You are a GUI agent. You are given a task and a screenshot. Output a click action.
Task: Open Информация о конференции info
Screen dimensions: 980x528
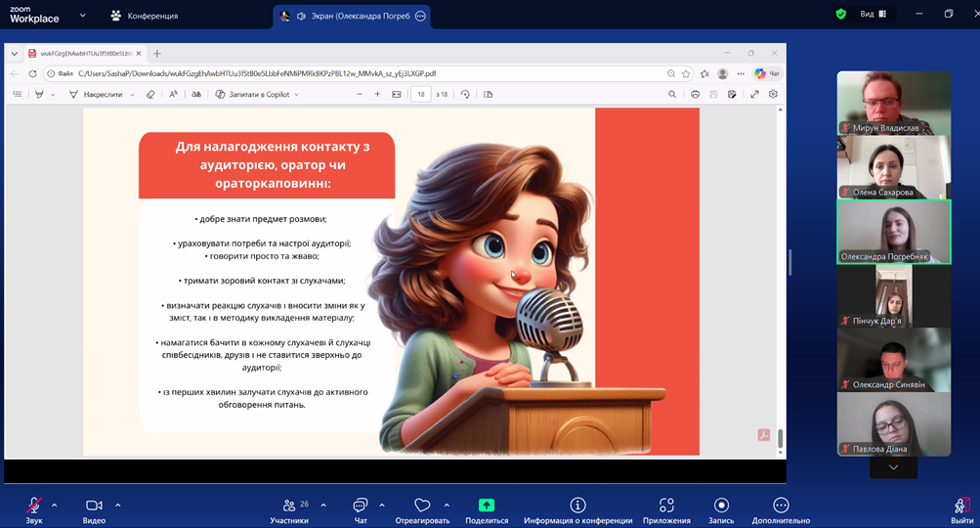577,506
